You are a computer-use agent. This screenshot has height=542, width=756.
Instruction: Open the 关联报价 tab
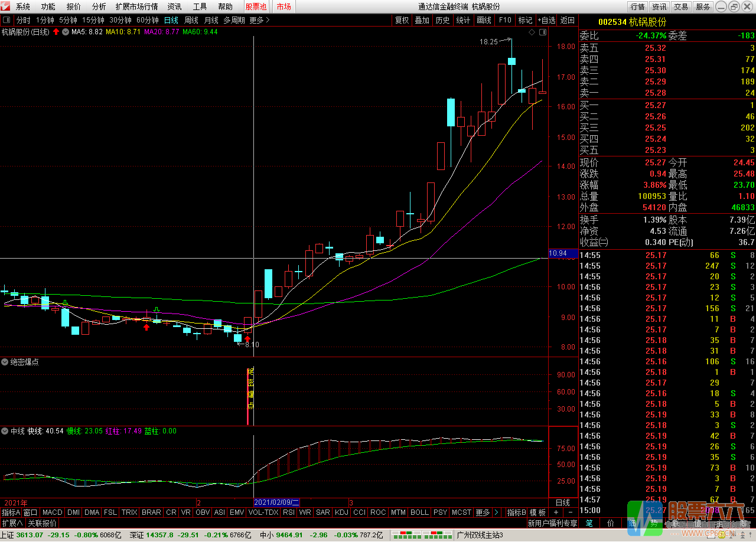click(x=43, y=523)
